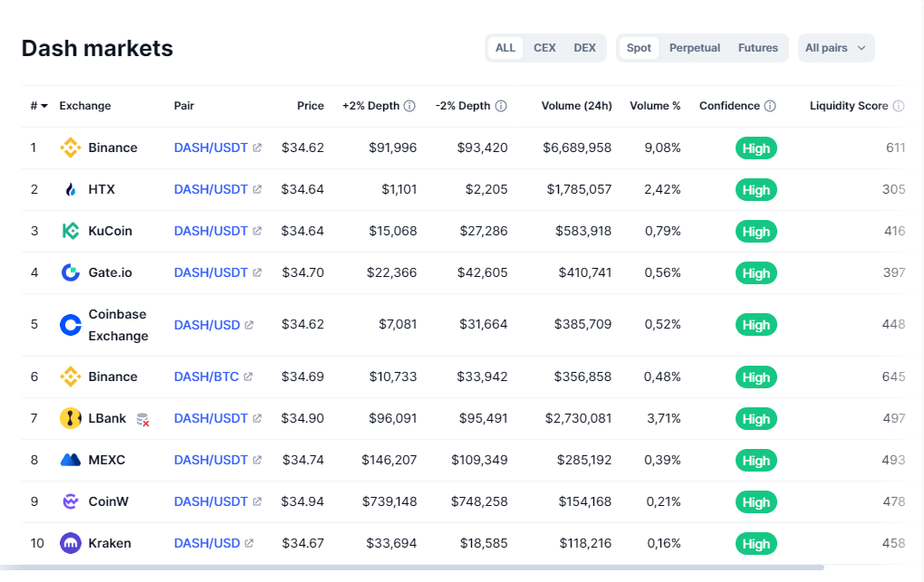The height and width of the screenshot is (582, 924).
Task: Select the DEX filter option
Action: (x=584, y=48)
